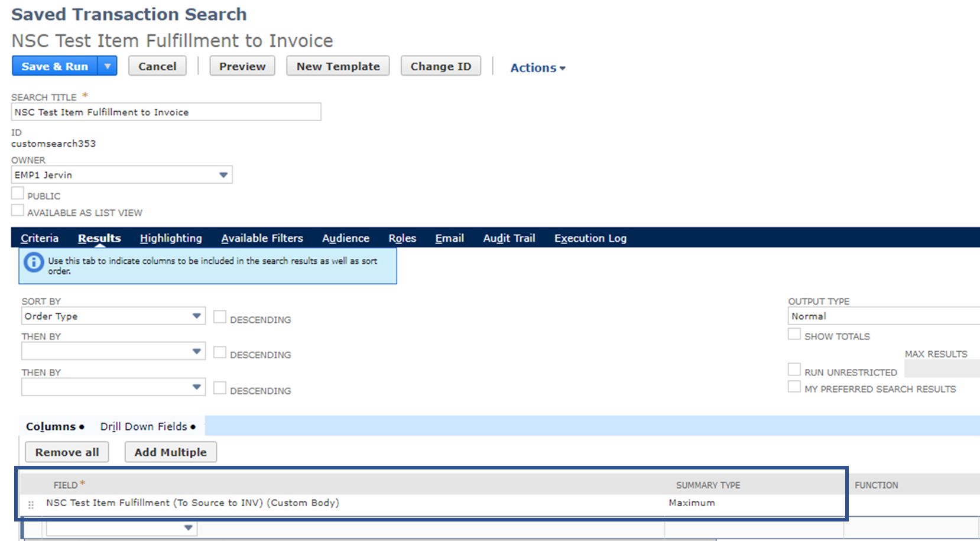The image size is (980, 541).
Task: Check Descending for the second Then By field
Action: point(220,388)
